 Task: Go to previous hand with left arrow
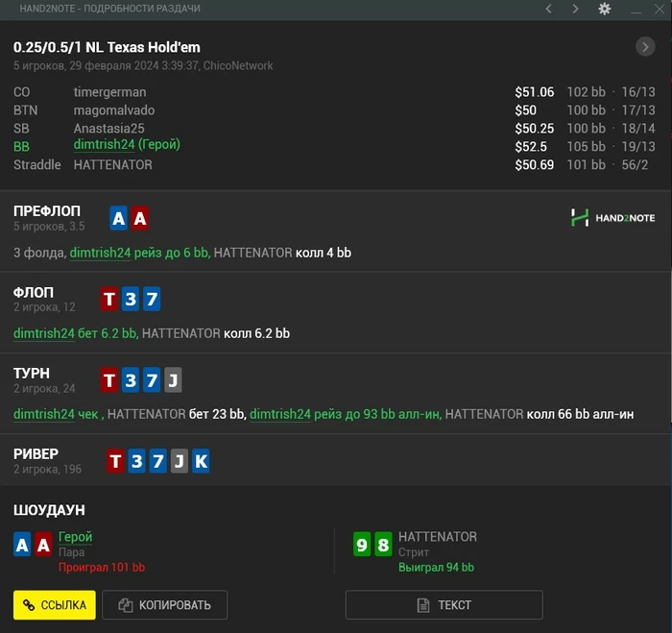548,9
